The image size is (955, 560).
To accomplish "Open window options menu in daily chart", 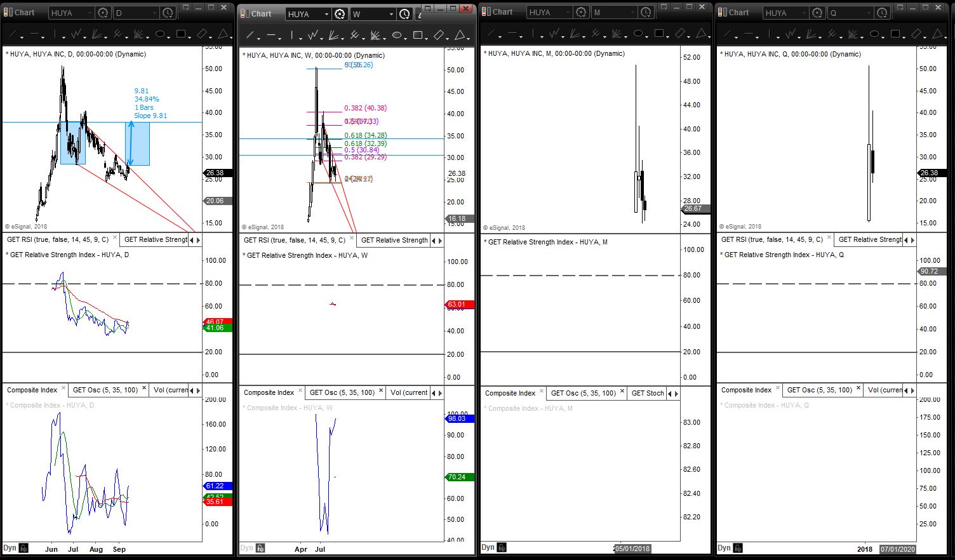I will click(185, 8).
